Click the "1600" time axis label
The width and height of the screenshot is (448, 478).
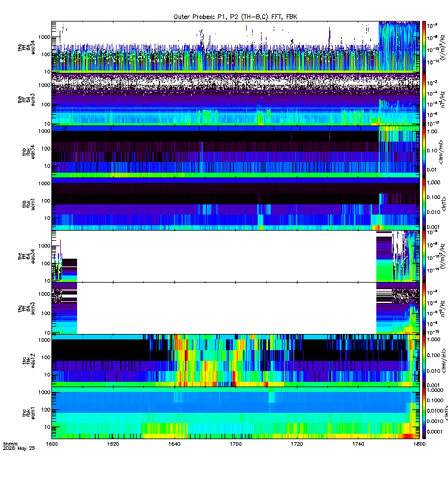pos(52,444)
